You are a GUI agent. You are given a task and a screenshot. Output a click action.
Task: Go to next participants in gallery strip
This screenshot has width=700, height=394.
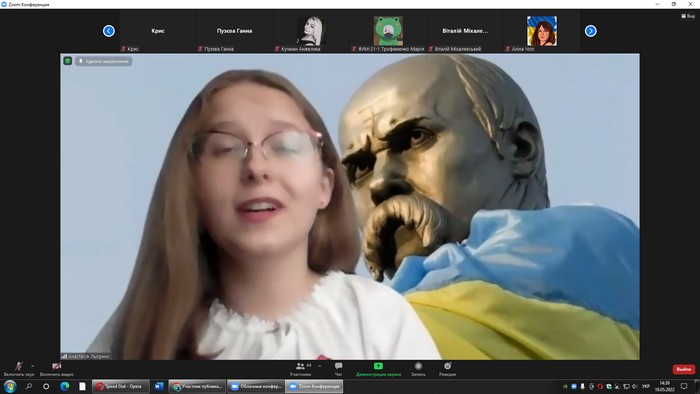[591, 31]
